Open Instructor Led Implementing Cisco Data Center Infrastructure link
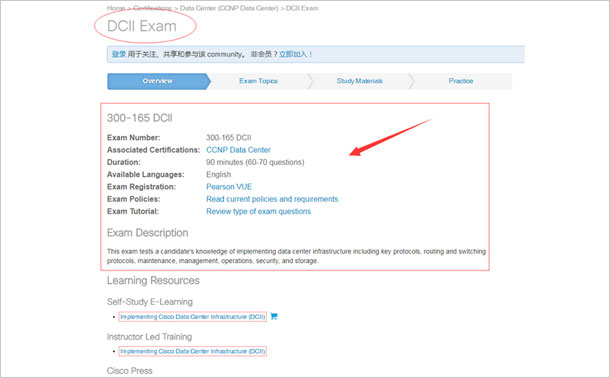 193,351
